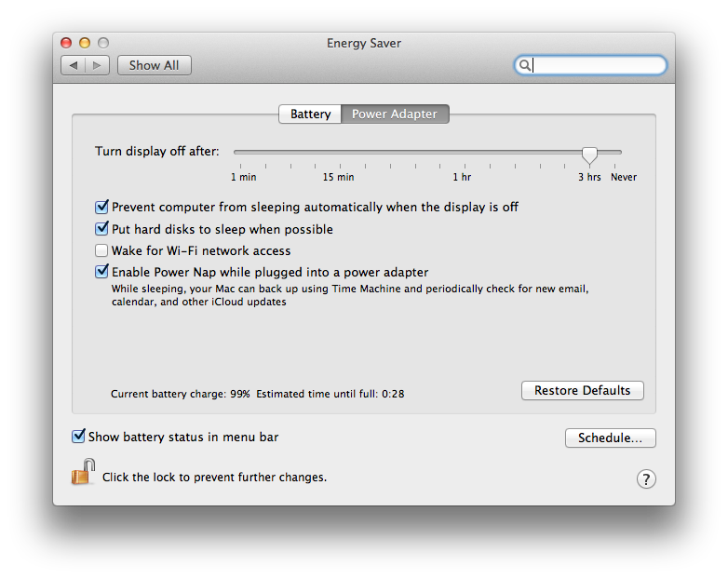Toggle Prevent computer from sleeping automatically checkbox
Viewport: 728px width, 579px height.
click(101, 207)
